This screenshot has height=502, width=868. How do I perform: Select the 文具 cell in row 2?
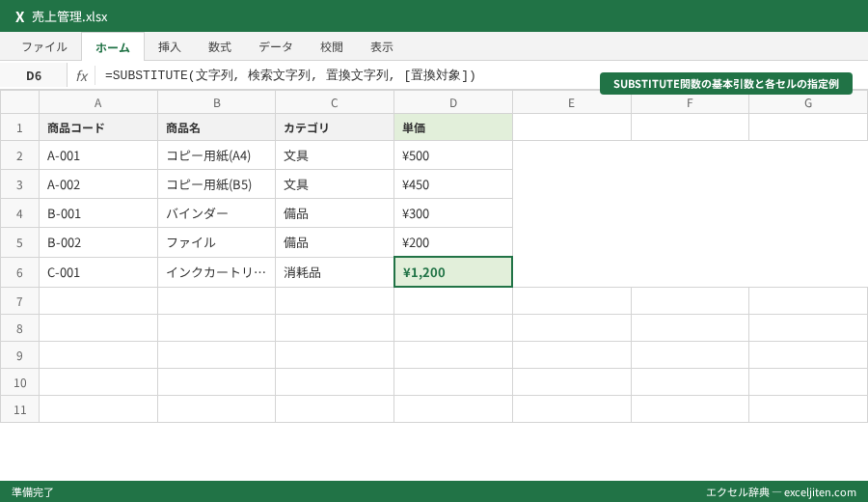coord(335,155)
